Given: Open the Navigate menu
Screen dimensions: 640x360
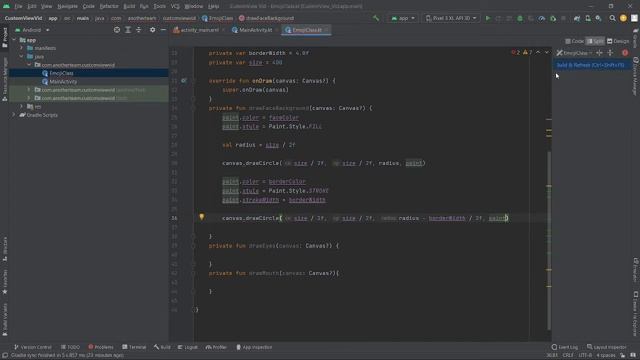Looking at the screenshot, I should click(67, 6).
